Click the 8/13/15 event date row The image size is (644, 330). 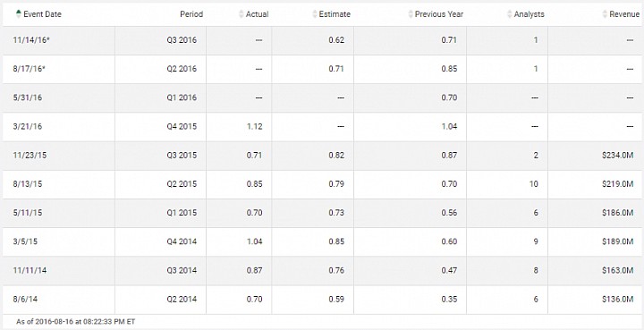tap(322, 184)
